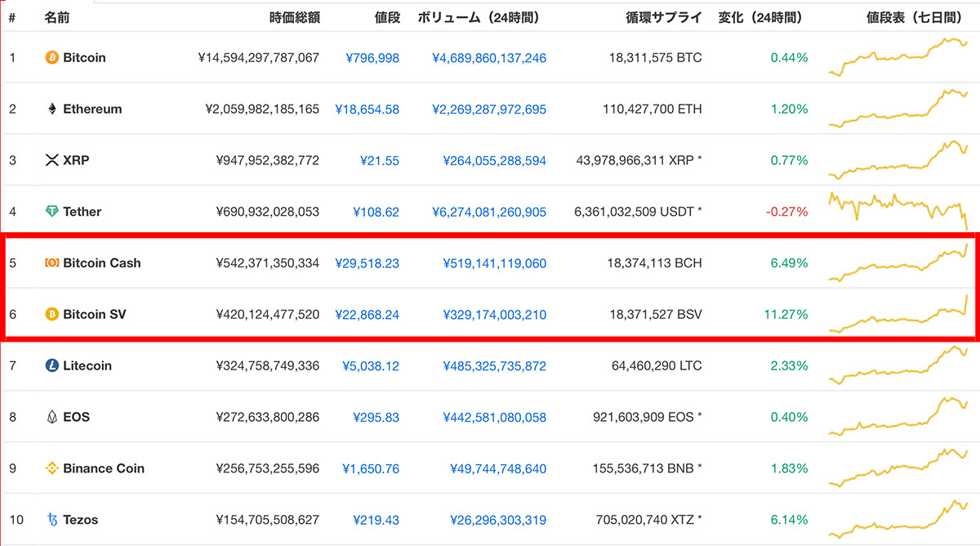The image size is (980, 546).
Task: Open Bitcoin SV seven-day price chart
Action: [x=898, y=314]
